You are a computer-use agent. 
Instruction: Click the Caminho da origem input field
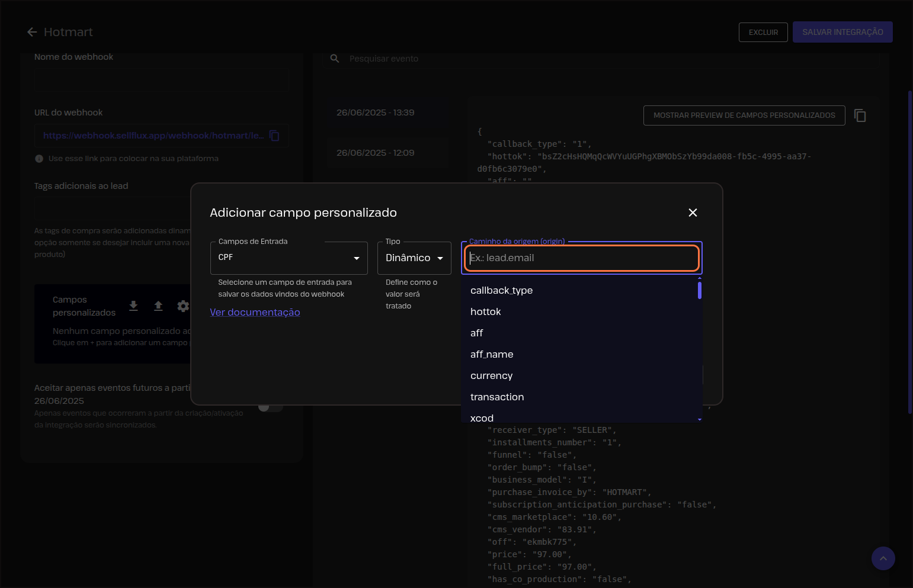coord(581,258)
